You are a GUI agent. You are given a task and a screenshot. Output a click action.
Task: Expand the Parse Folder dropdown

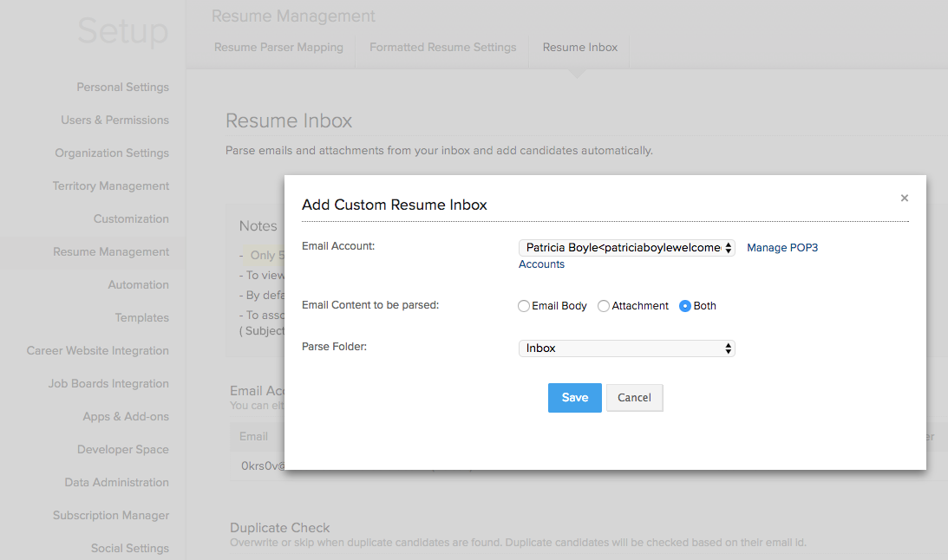pyautogui.click(x=626, y=348)
